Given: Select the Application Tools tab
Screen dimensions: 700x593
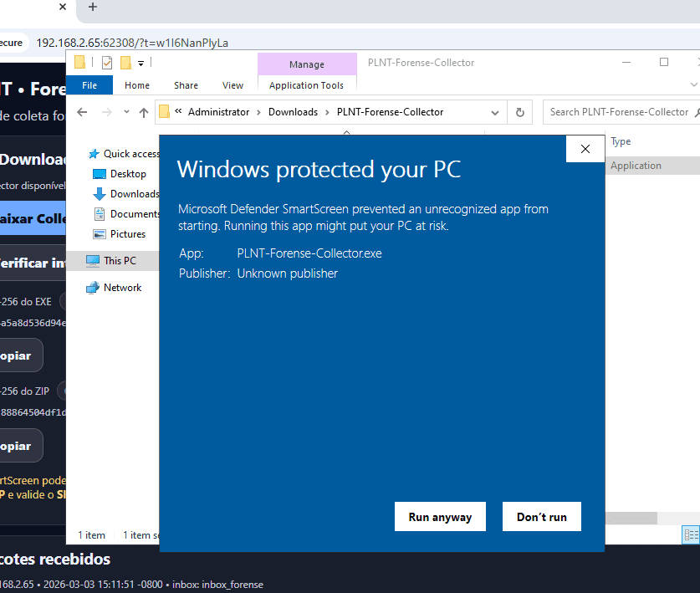Looking at the screenshot, I should coord(306,85).
